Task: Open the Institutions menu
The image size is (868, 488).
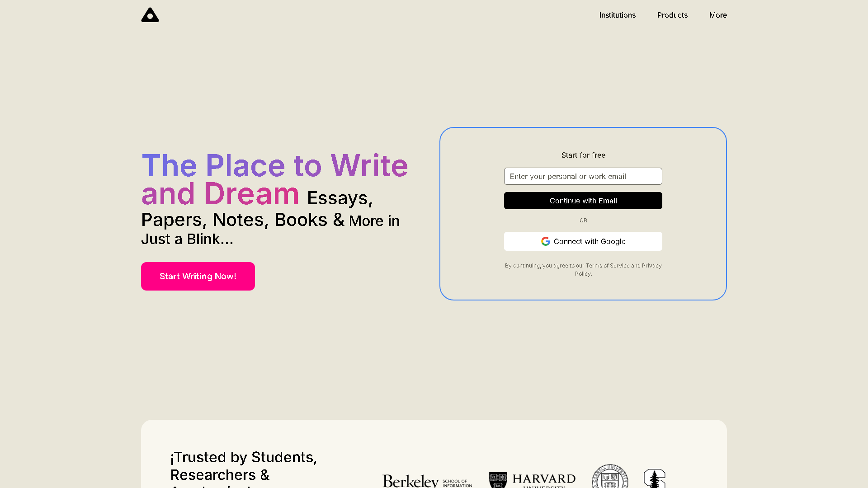Action: [617, 15]
